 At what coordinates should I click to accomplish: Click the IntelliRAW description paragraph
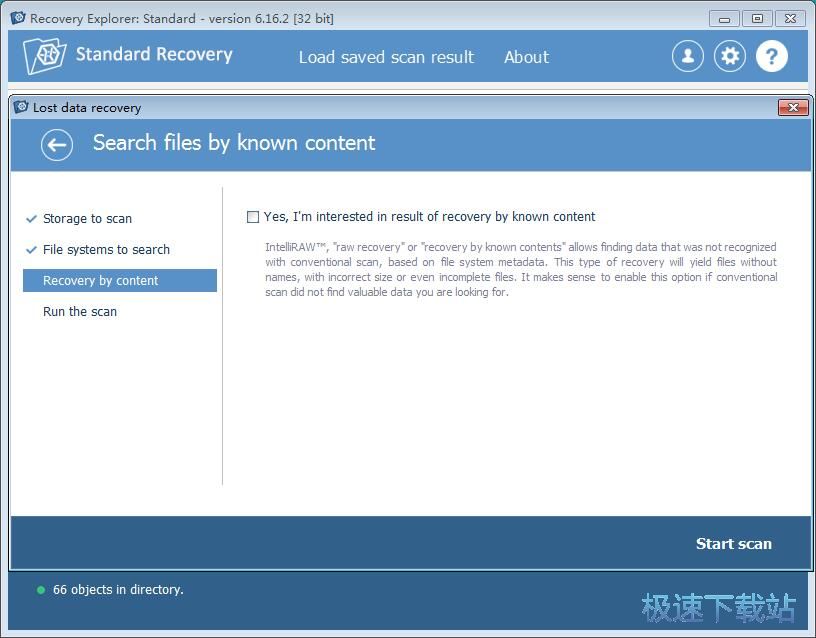[x=520, y=270]
